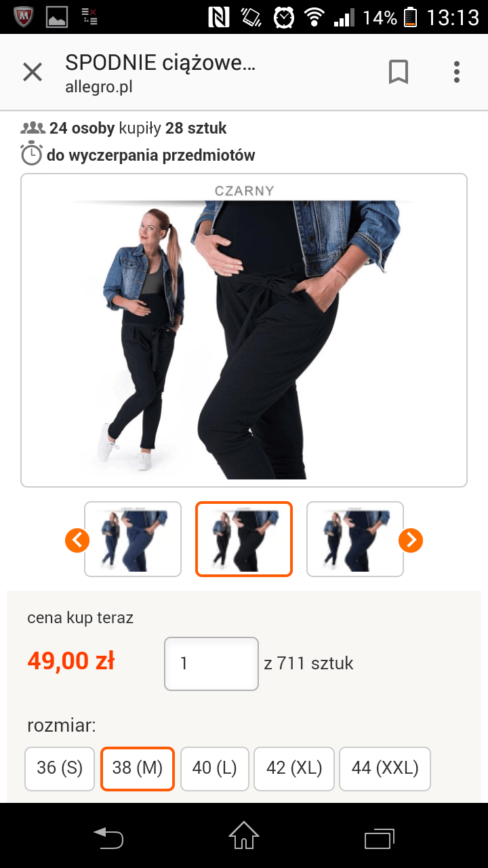488x868 pixels.
Task: Select size 36 (S)
Action: pyautogui.click(x=60, y=768)
